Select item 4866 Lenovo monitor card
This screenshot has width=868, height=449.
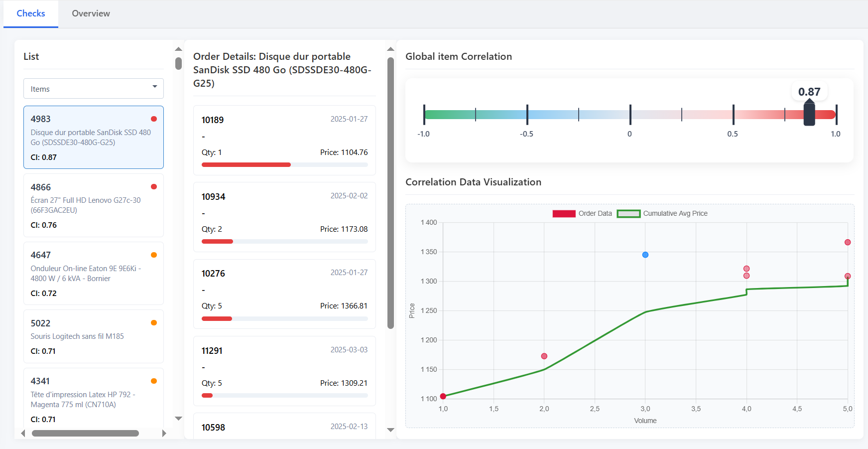click(94, 205)
